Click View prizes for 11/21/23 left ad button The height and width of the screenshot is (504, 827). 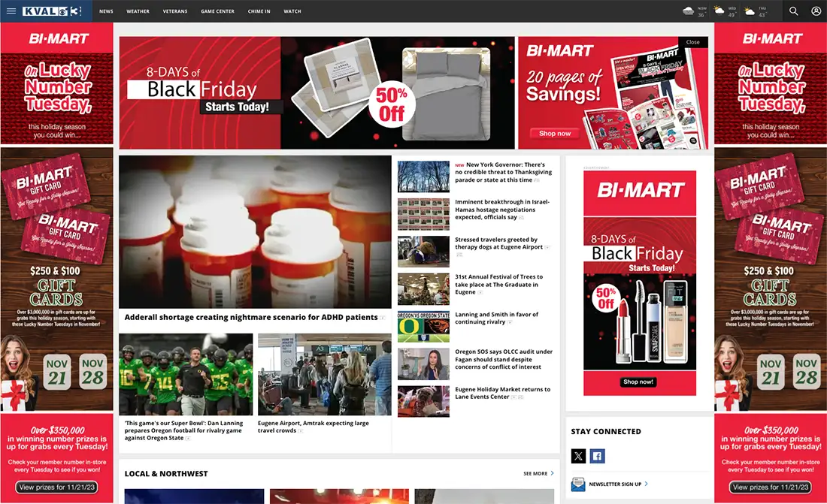[x=57, y=487]
